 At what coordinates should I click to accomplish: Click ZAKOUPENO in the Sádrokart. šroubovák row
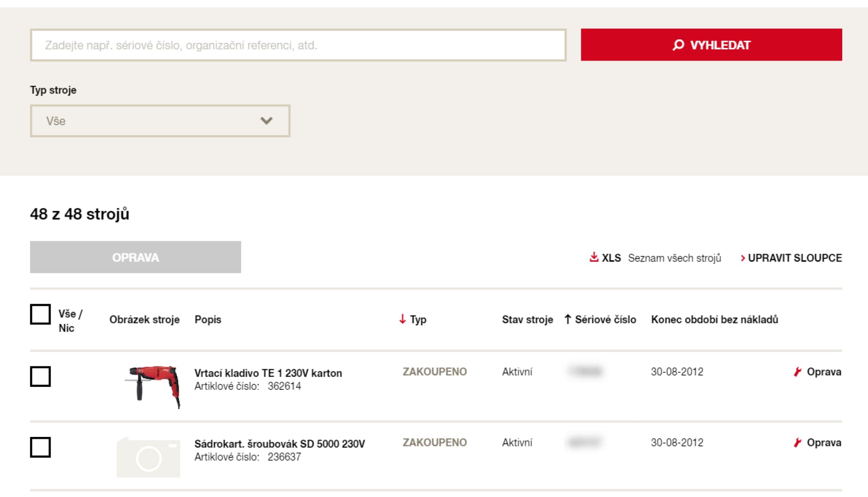point(434,442)
